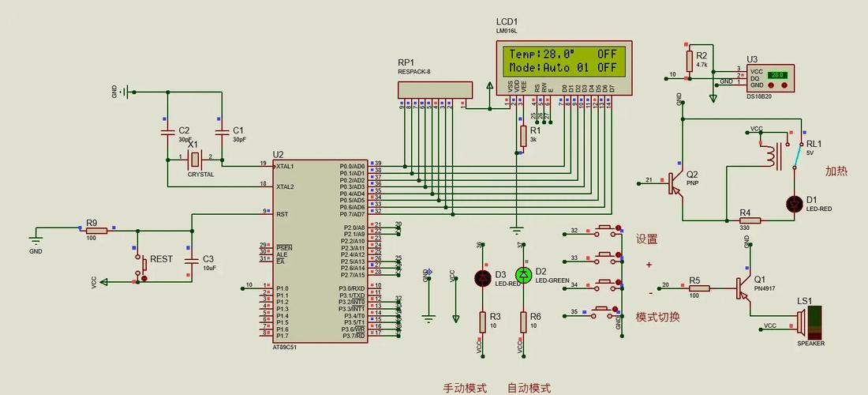Click the XTAL1 pin label on U2
This screenshot has width=868, height=395.
pos(286,166)
